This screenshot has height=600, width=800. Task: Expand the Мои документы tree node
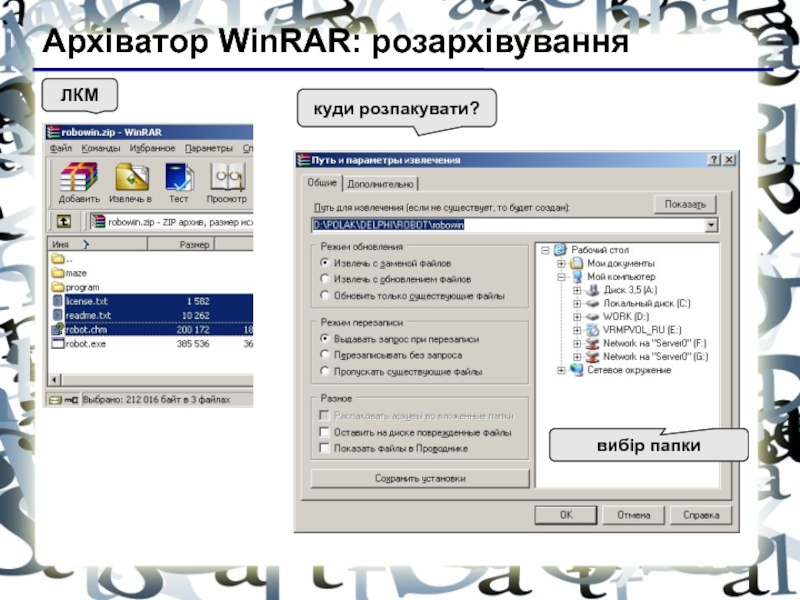(561, 263)
